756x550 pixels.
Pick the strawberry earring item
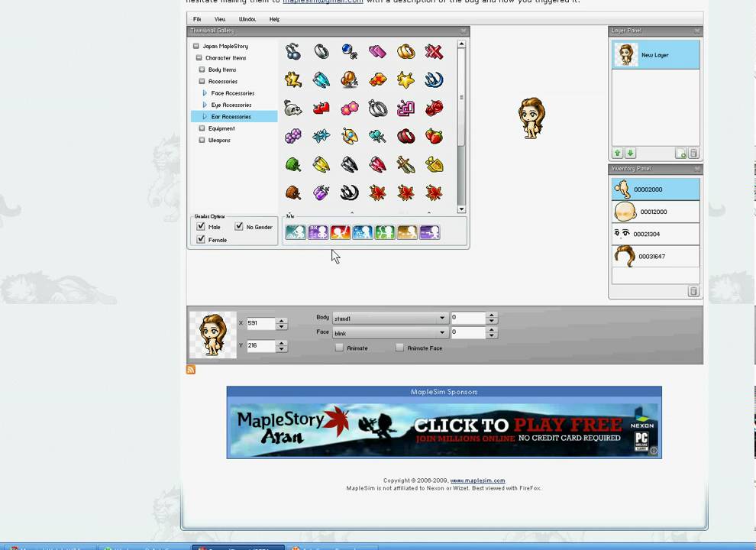click(x=434, y=136)
